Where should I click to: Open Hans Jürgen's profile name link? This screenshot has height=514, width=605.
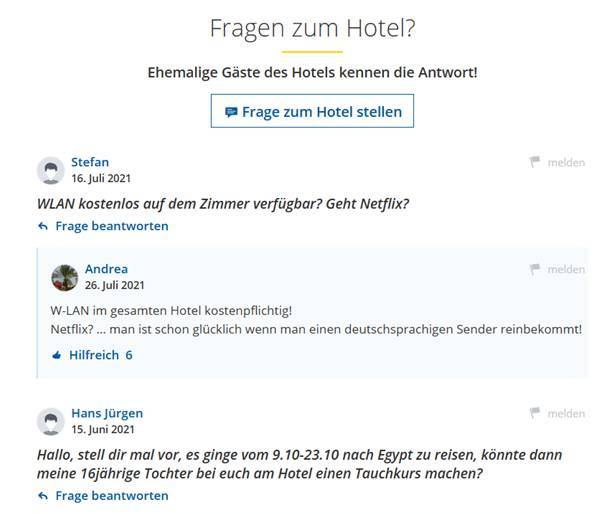coord(107,413)
